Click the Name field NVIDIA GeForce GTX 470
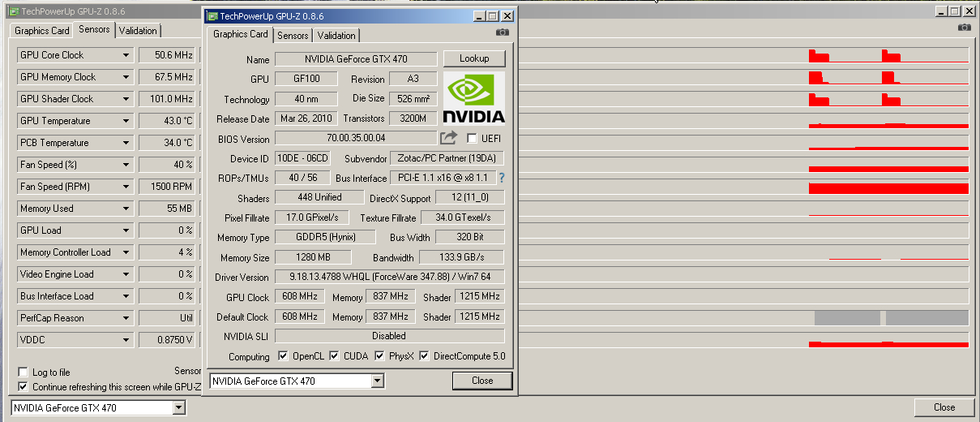Screen dimensions: 980x422 (356, 59)
